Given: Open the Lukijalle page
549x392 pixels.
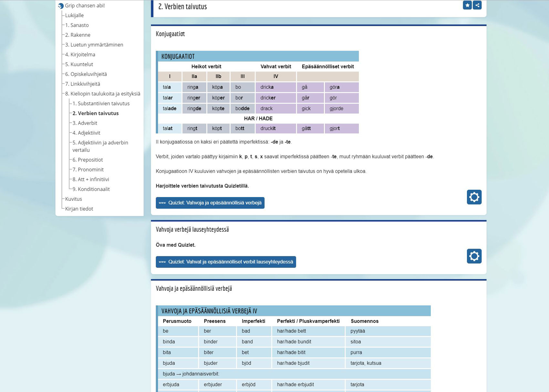Looking at the screenshot, I should [x=74, y=15].
